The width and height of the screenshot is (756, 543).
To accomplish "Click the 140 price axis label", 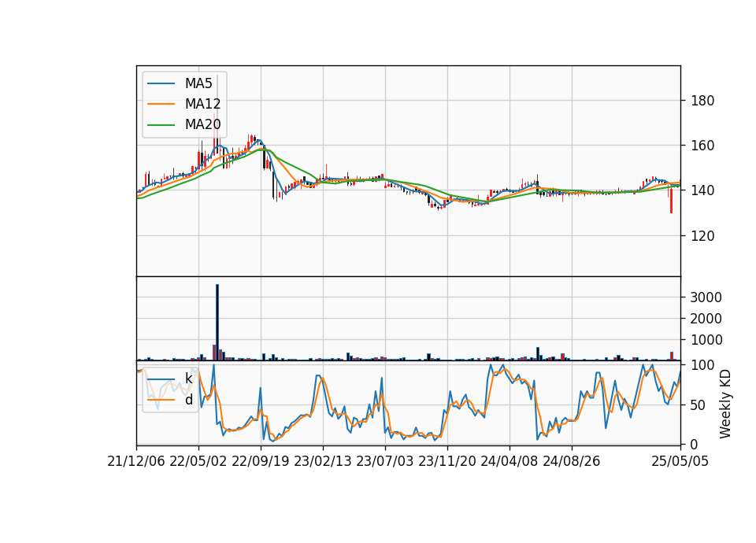I will click(702, 190).
